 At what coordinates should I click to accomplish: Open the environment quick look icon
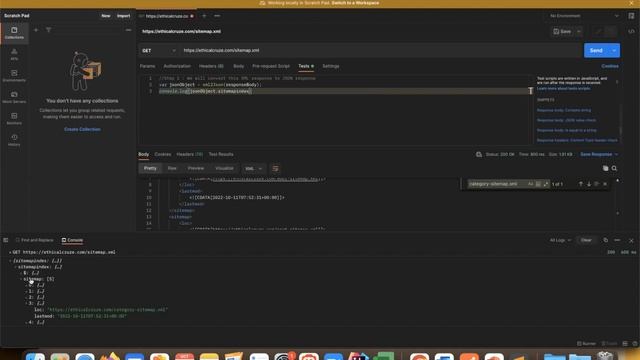point(631,16)
